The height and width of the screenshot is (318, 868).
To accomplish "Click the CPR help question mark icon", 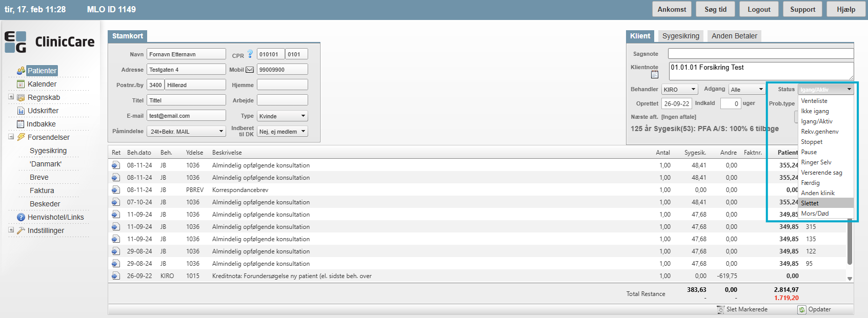I will tap(250, 54).
